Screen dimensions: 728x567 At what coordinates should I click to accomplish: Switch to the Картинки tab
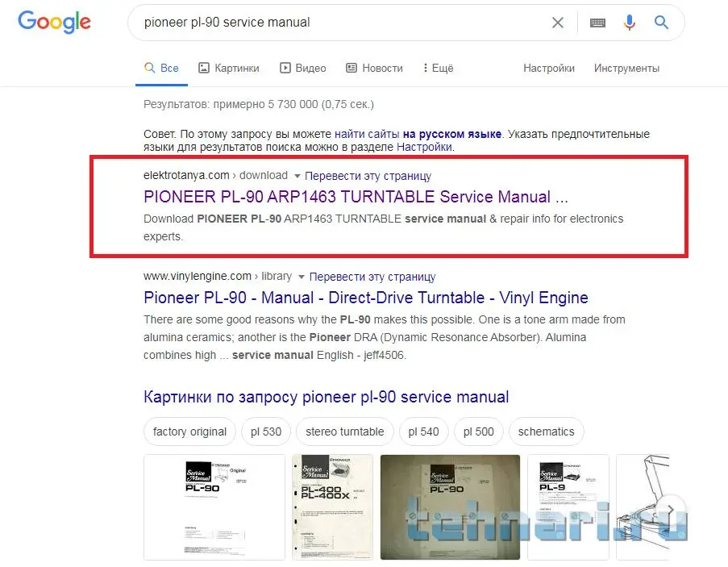pyautogui.click(x=229, y=69)
